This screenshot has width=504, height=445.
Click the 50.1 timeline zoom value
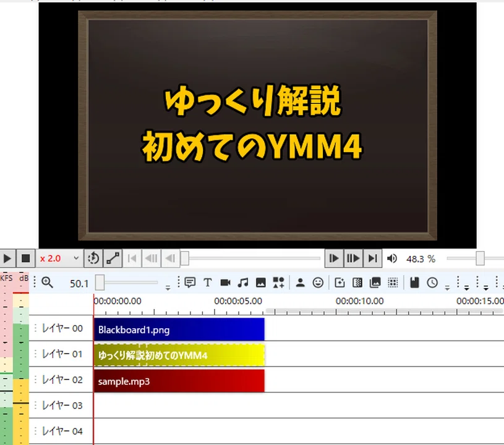(x=79, y=284)
